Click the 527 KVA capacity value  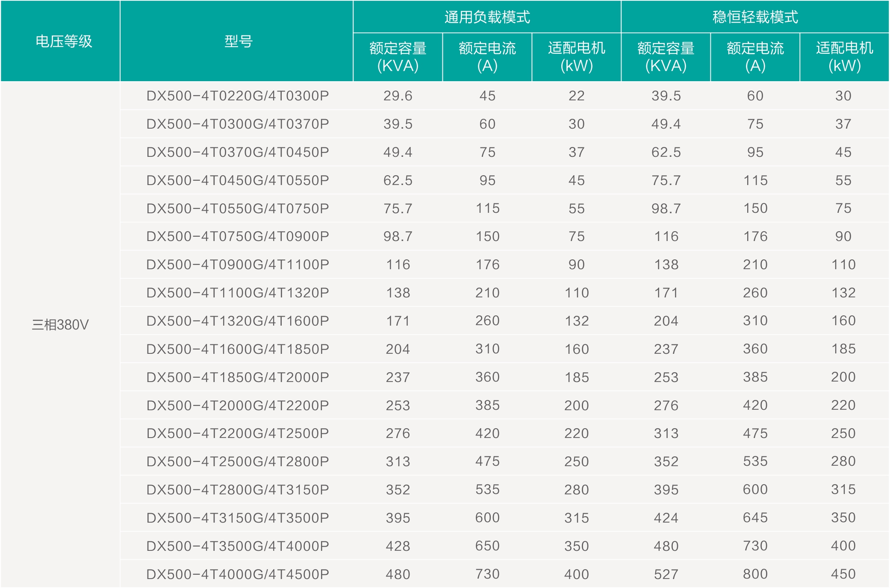click(x=666, y=574)
